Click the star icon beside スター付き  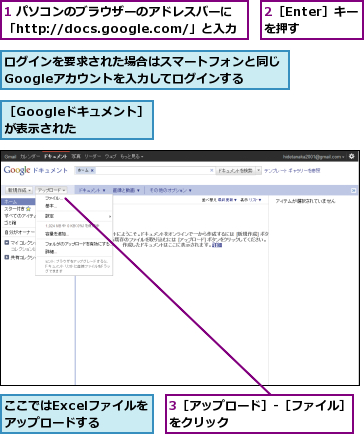pos(28,209)
